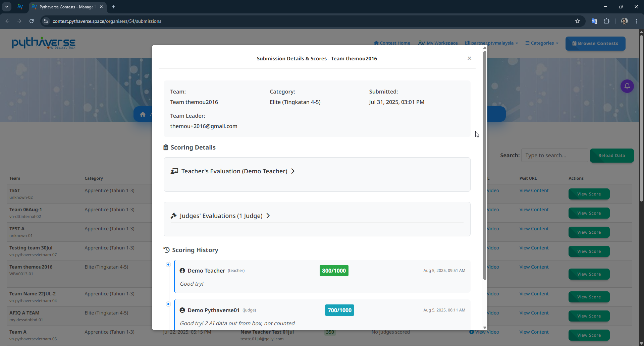Go back in browser history
This screenshot has height=346, width=644.
[7, 21]
